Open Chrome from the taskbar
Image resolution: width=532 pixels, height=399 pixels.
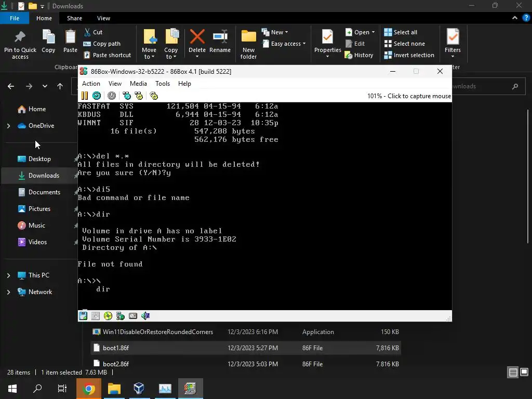[88, 389]
